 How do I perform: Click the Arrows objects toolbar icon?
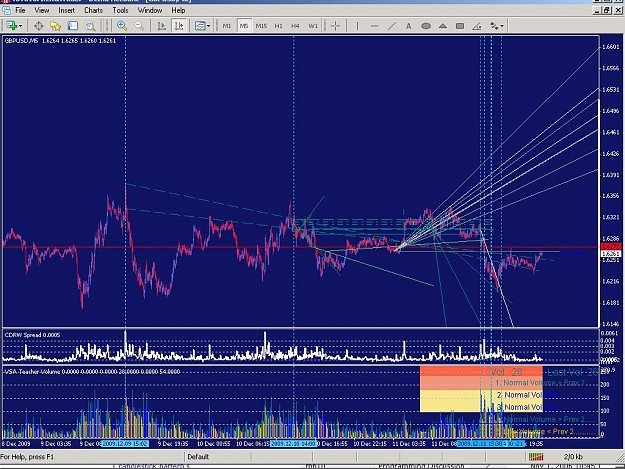pos(494,26)
